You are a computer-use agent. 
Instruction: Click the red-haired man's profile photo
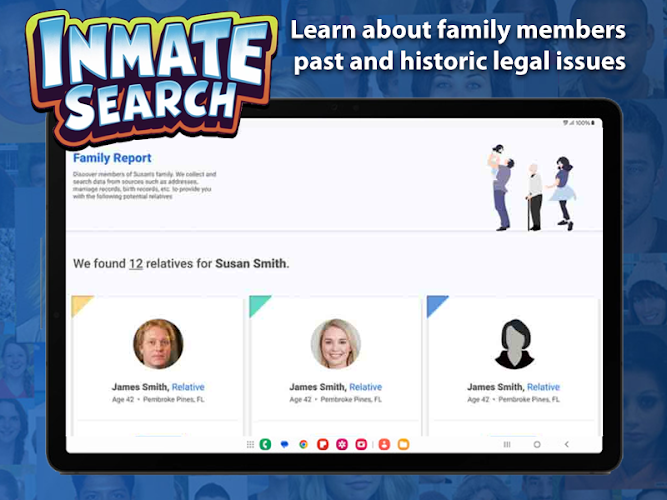pyautogui.click(x=158, y=344)
